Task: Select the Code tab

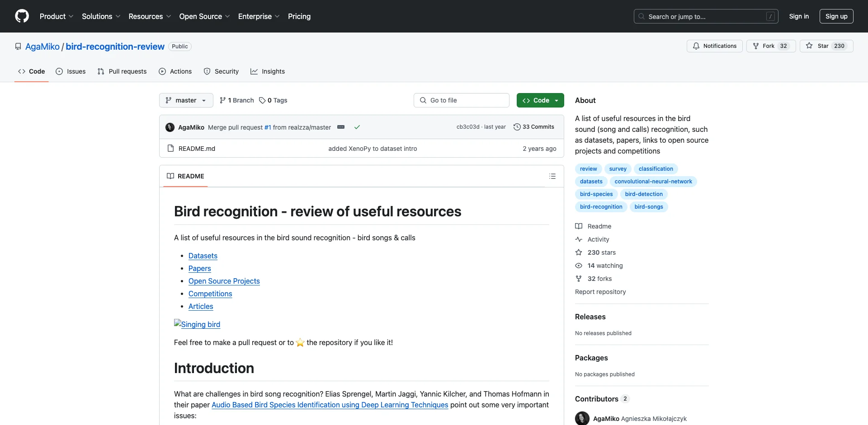Action: pos(32,71)
